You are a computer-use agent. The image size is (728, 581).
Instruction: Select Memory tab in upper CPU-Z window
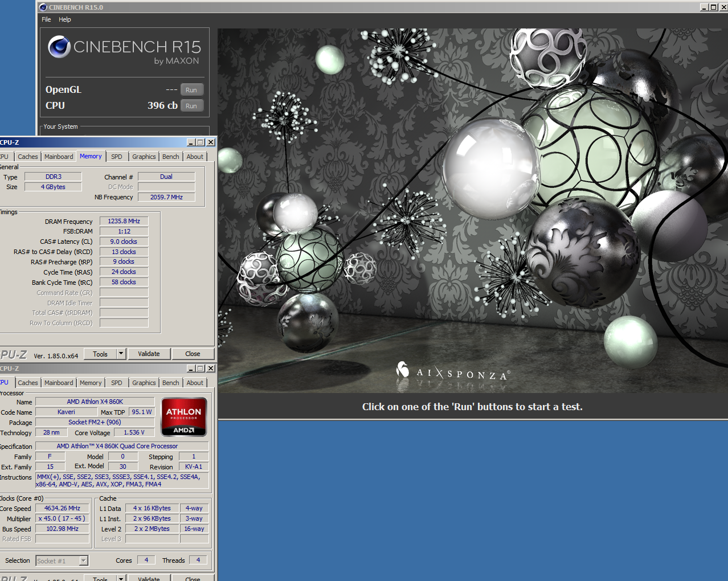tap(91, 156)
